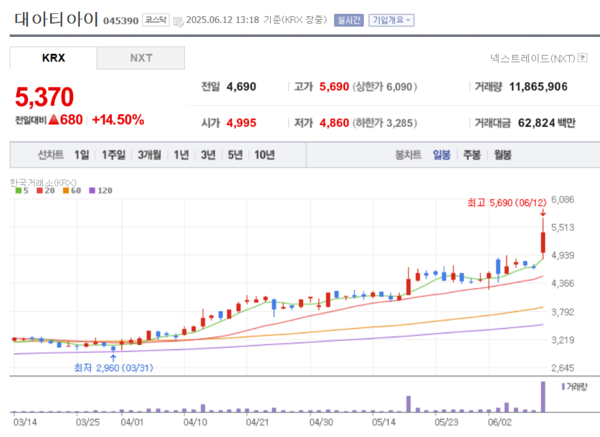Select the 월봉 monthly candle chart
The height and width of the screenshot is (437, 600).
pyautogui.click(x=502, y=155)
